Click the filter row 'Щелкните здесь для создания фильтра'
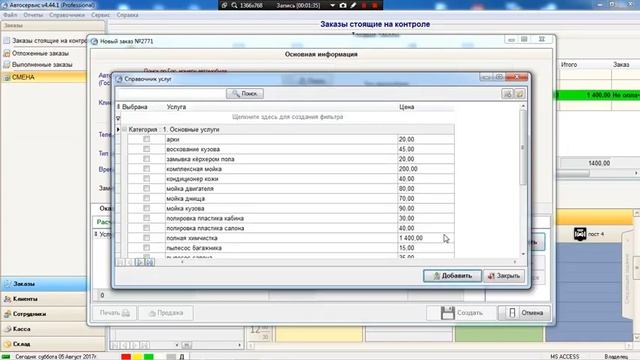This screenshot has width=640, height=360. [x=288, y=117]
